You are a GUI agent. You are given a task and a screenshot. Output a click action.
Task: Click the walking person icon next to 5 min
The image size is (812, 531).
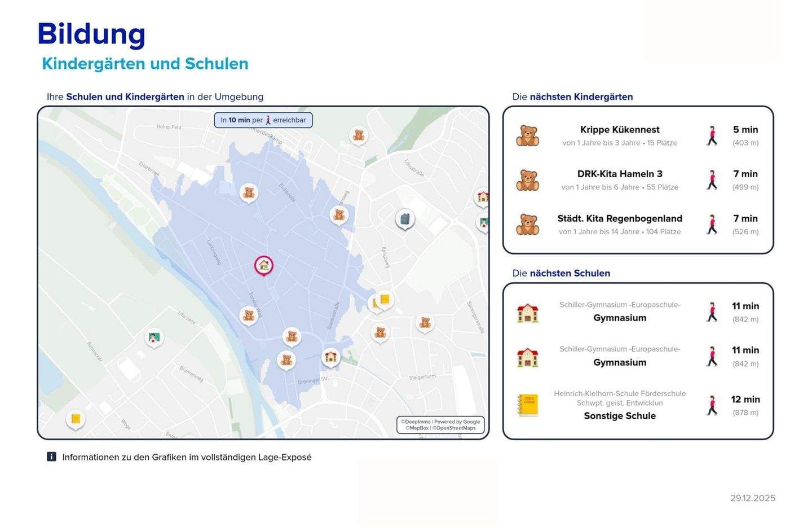(712, 136)
